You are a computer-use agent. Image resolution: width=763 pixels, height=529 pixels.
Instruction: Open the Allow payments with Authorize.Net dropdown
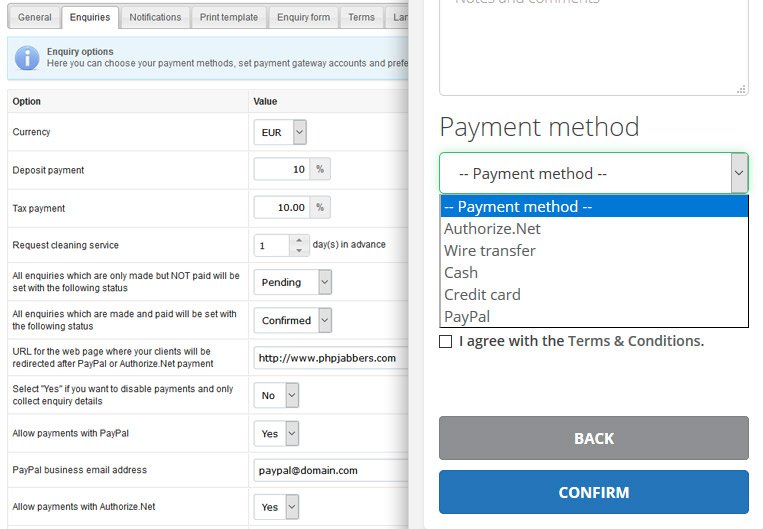click(276, 507)
